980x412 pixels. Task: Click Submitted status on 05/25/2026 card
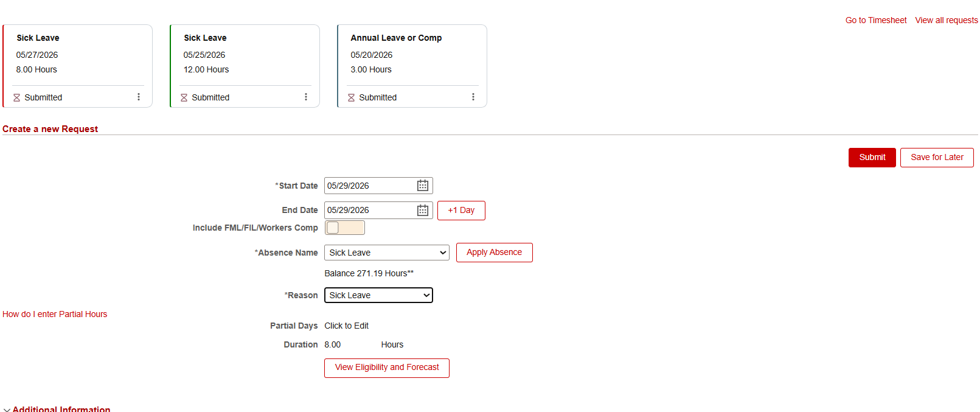pos(210,97)
